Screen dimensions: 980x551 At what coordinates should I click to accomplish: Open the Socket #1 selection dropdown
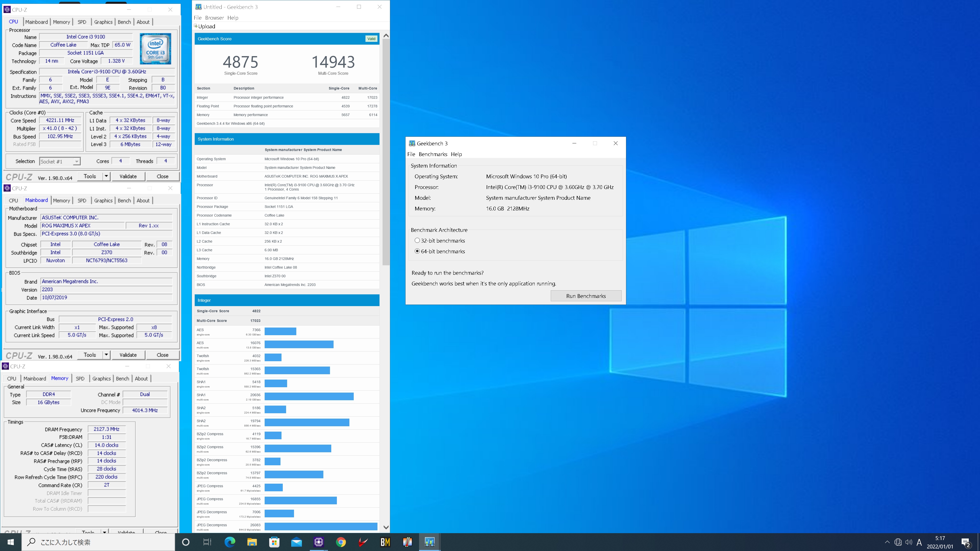(60, 161)
